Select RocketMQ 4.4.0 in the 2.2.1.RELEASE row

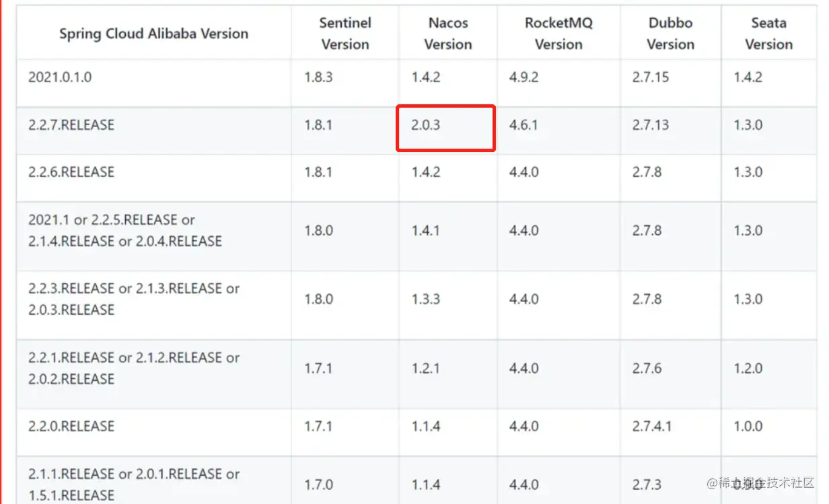pos(558,374)
